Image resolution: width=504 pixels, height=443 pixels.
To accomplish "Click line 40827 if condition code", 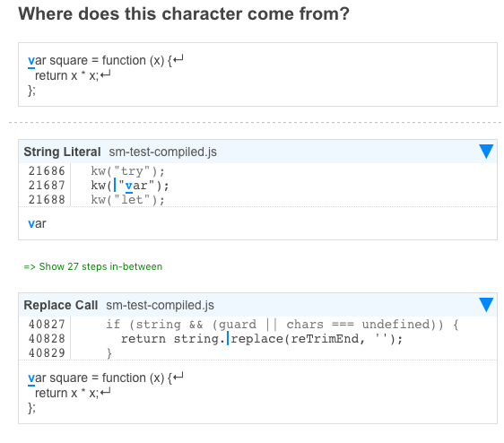I will click(282, 325).
